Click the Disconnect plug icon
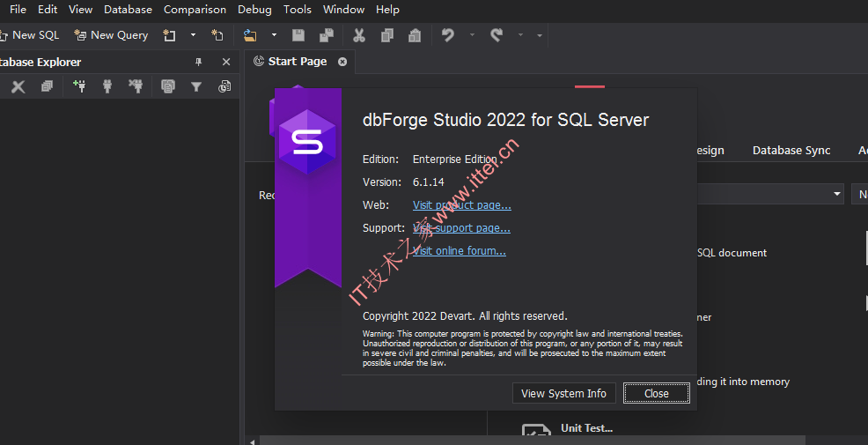Viewport: 868px width, 445px height. (136, 85)
